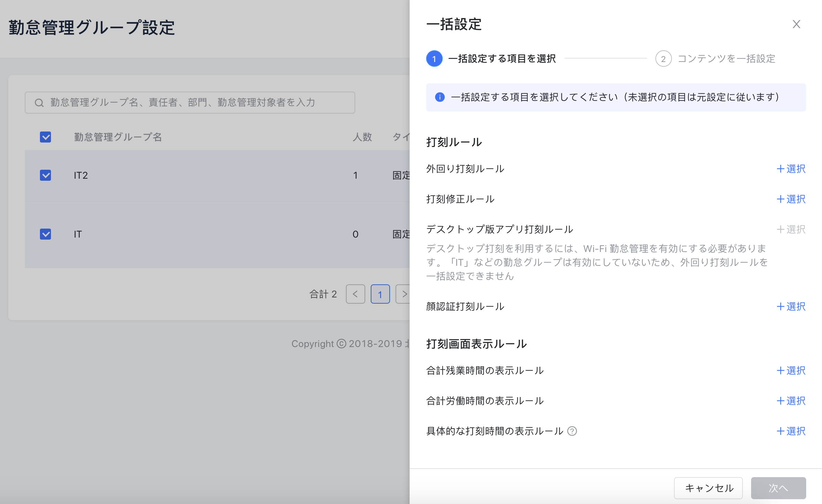Image resolution: width=822 pixels, height=504 pixels.
Task: Click +選択 for 合計残業時間の表示ルール
Action: click(791, 371)
